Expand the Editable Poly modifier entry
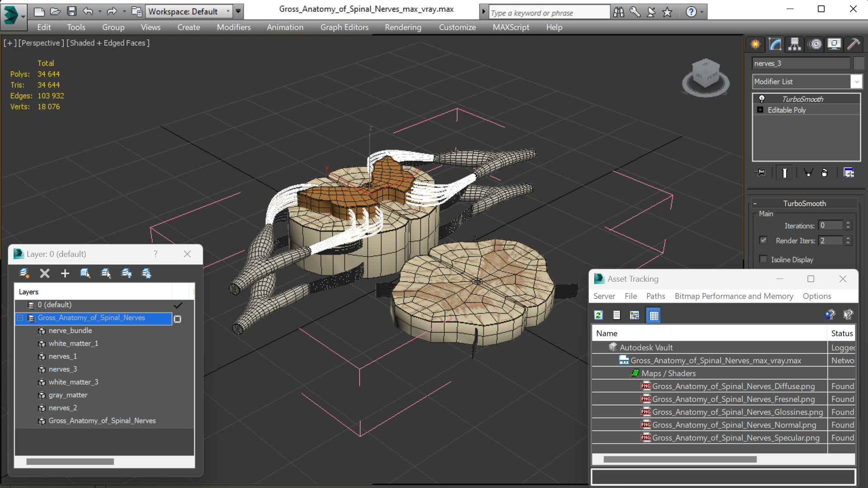This screenshot has width=868, height=488. [760, 110]
